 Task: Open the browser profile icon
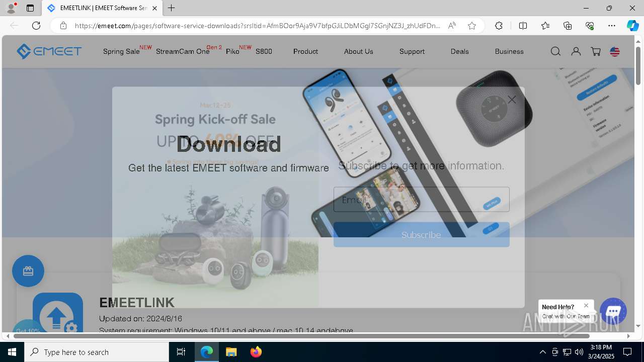pos(11,8)
